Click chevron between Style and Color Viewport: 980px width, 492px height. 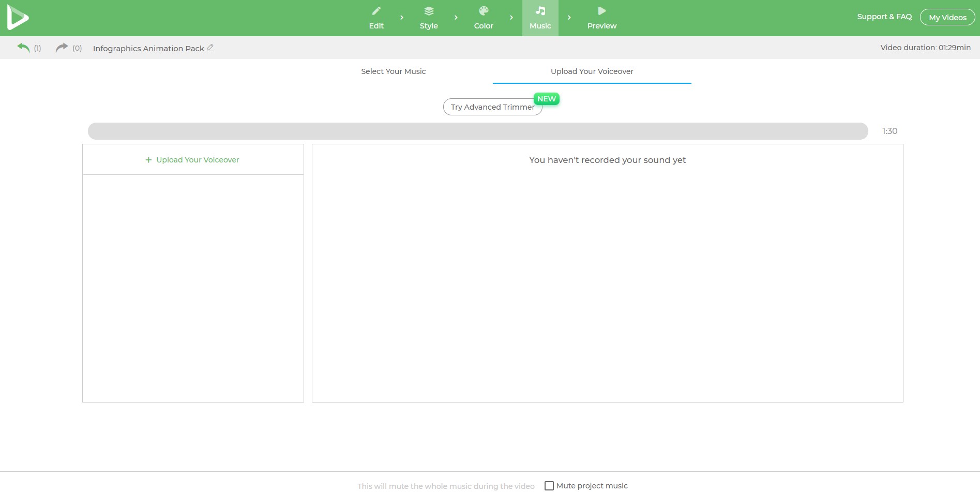tap(456, 18)
